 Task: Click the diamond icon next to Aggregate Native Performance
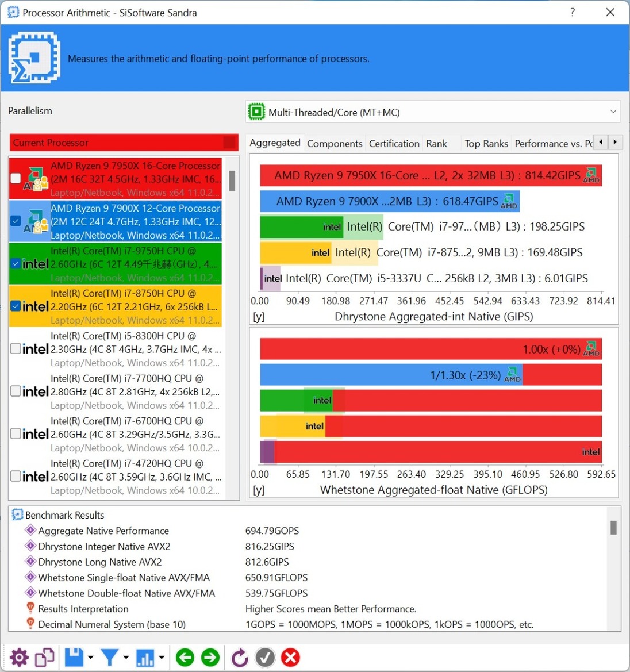click(x=30, y=530)
